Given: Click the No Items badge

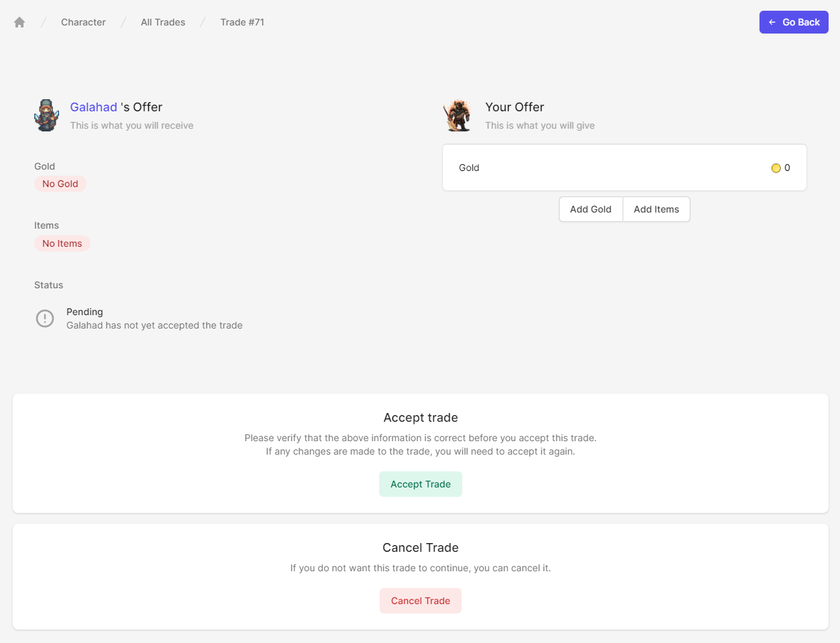Looking at the screenshot, I should pyautogui.click(x=62, y=243).
